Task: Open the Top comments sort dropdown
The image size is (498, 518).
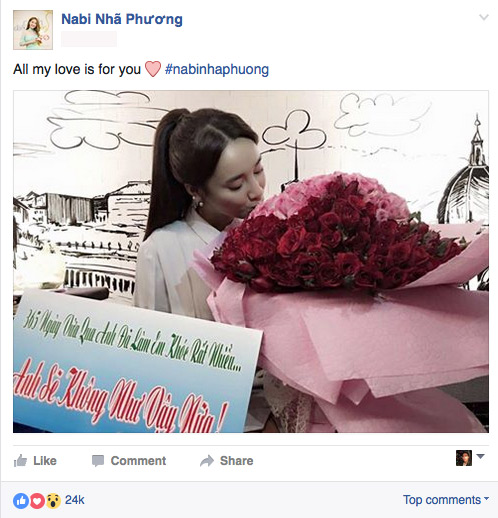Action: (x=446, y=500)
